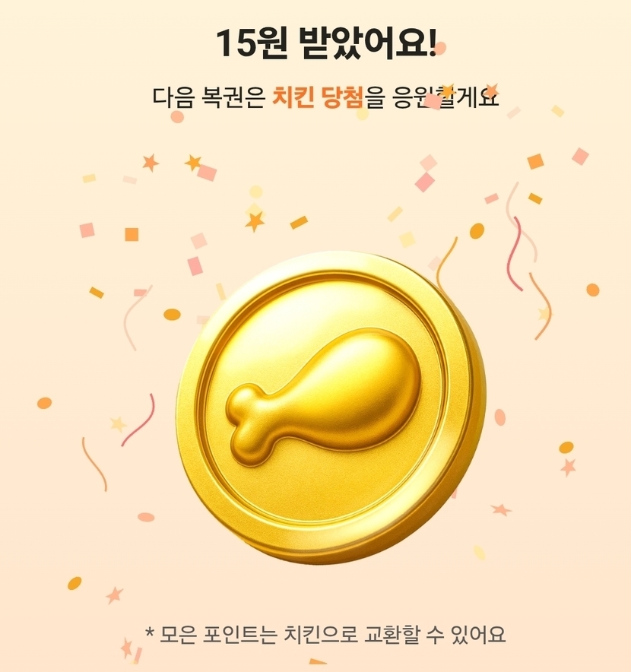Click the pink star confetti above the footnote's start

(114, 595)
